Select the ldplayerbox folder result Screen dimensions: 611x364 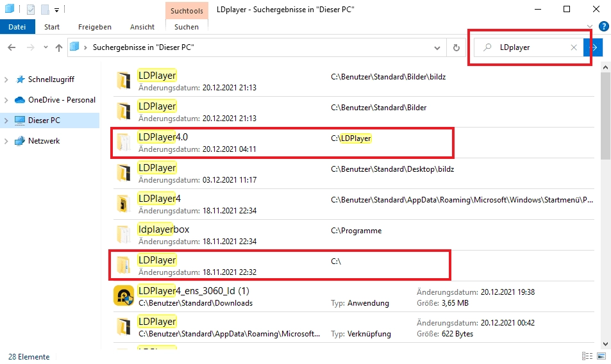coord(354,235)
